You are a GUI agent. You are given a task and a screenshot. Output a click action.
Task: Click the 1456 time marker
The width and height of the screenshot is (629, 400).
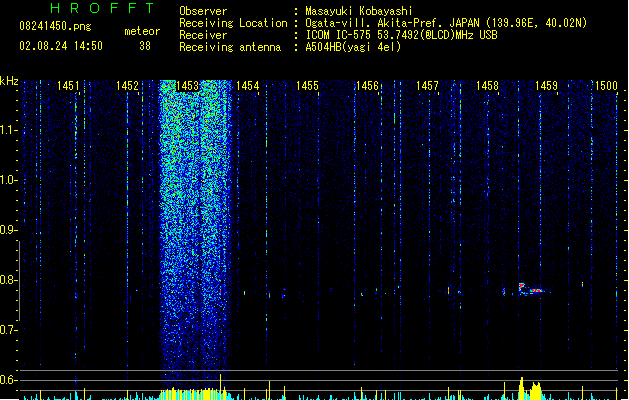[x=367, y=86]
